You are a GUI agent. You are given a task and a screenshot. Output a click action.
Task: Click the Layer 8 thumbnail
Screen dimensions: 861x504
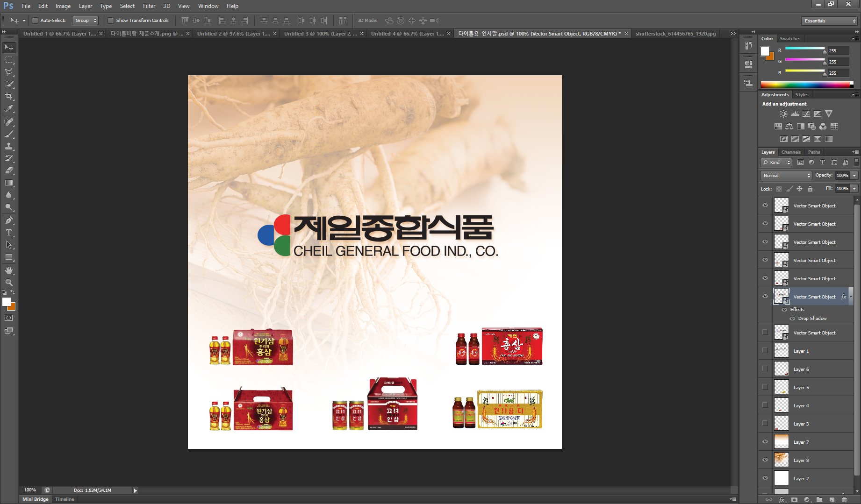click(x=781, y=460)
